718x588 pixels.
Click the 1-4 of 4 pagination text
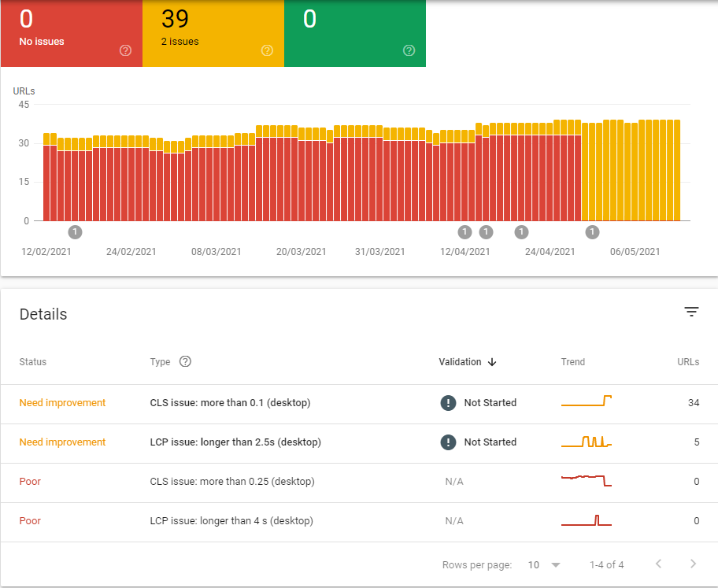[606, 564]
